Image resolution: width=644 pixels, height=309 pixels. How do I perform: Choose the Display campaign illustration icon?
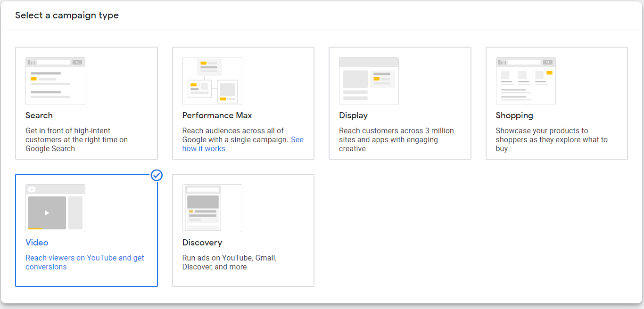369,81
